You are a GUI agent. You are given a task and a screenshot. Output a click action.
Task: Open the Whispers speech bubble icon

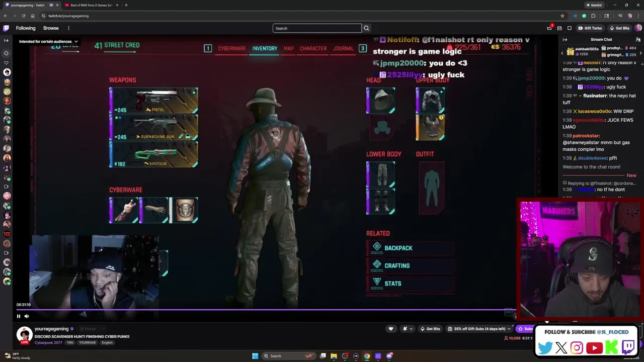[570, 28]
